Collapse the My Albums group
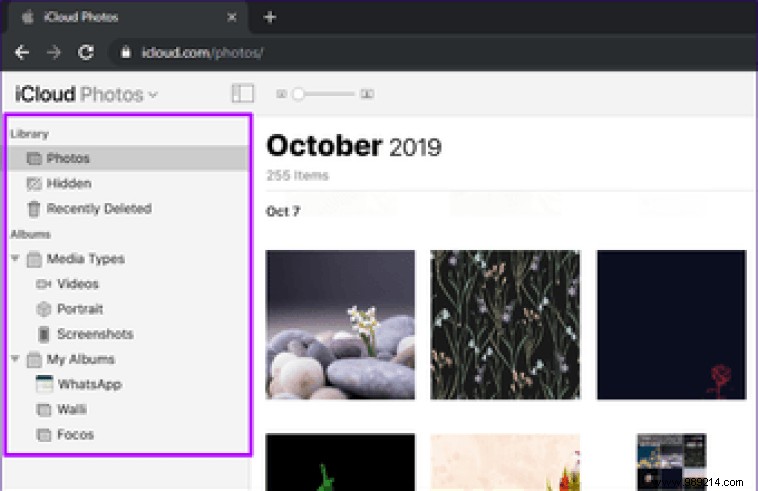This screenshot has height=491, width=758. click(15, 359)
